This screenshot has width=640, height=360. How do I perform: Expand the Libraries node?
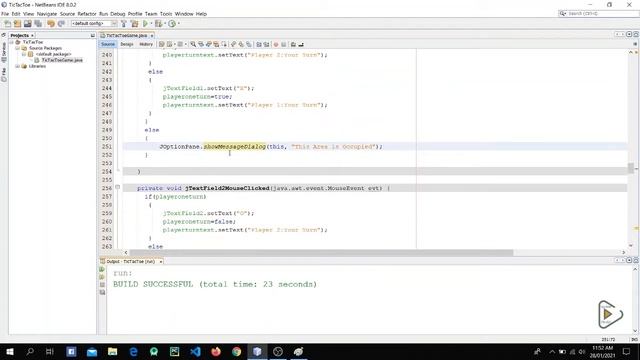(x=18, y=66)
